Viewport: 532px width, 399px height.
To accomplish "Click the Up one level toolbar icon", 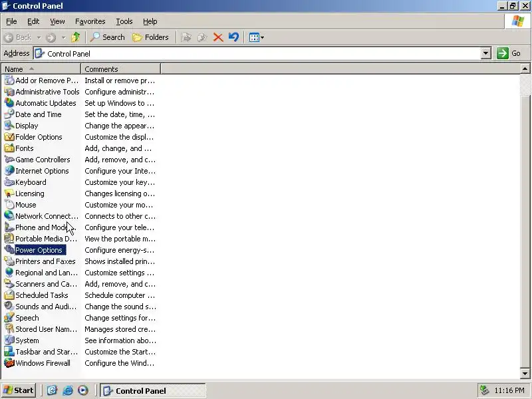I will (x=76, y=37).
